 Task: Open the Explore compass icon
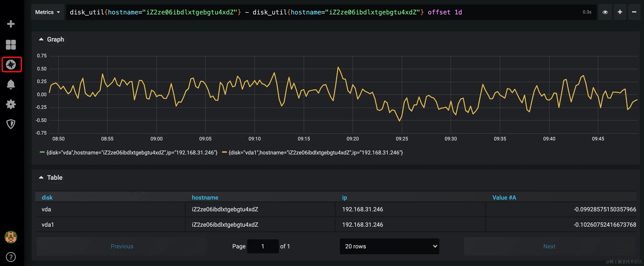coord(11,65)
